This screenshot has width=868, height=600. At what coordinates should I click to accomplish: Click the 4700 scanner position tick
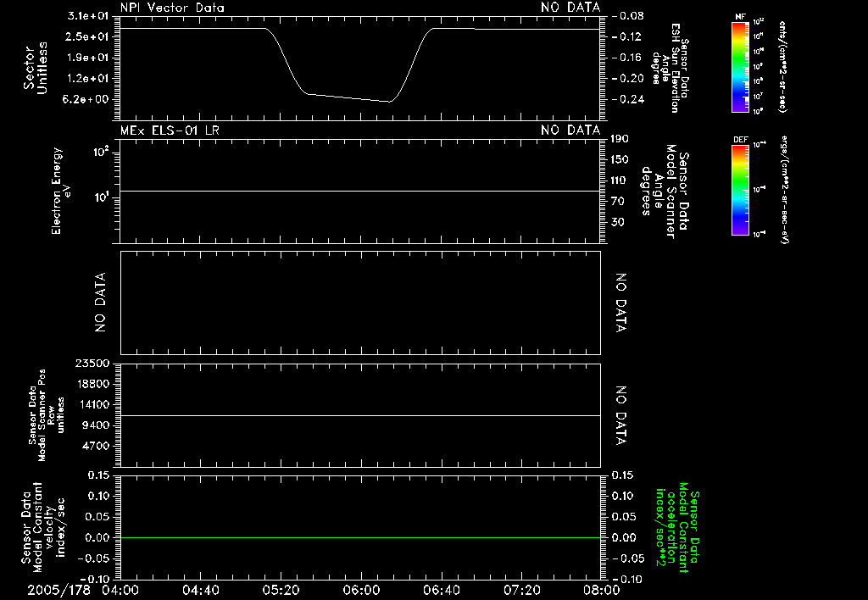[x=96, y=446]
